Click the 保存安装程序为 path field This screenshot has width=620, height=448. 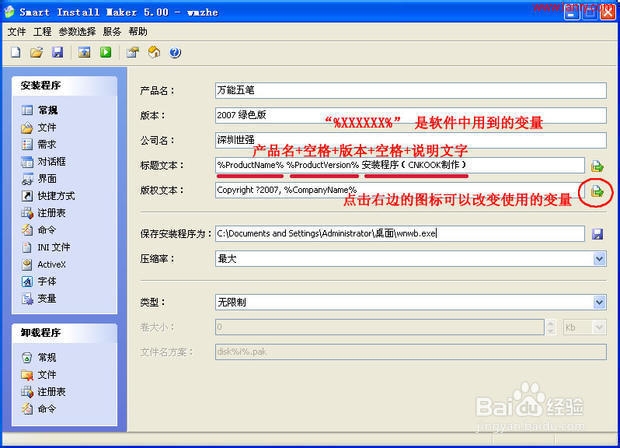click(x=400, y=233)
